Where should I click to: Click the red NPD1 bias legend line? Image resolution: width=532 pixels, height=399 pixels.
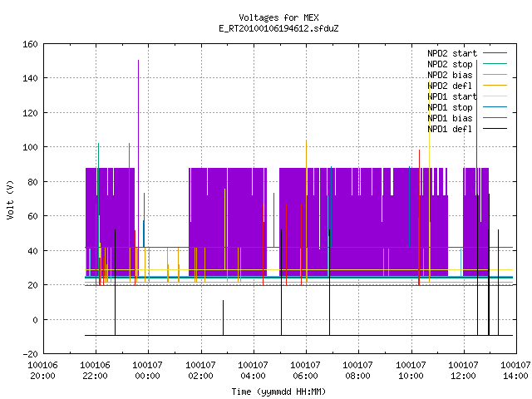495,118
